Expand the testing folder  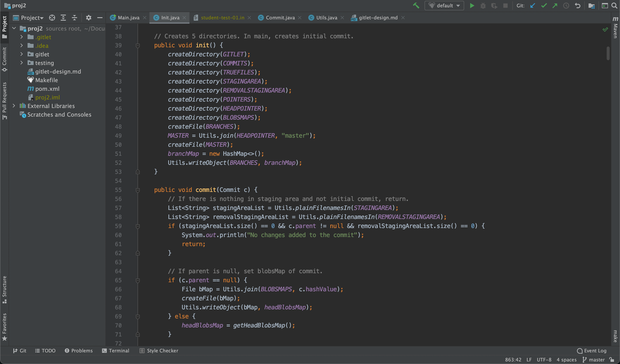click(x=22, y=63)
